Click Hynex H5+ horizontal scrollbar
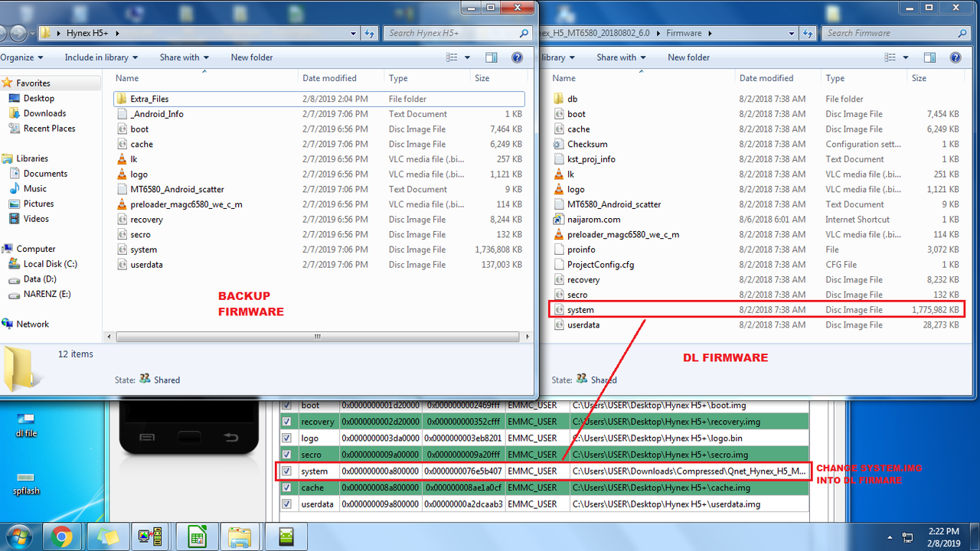 (317, 337)
